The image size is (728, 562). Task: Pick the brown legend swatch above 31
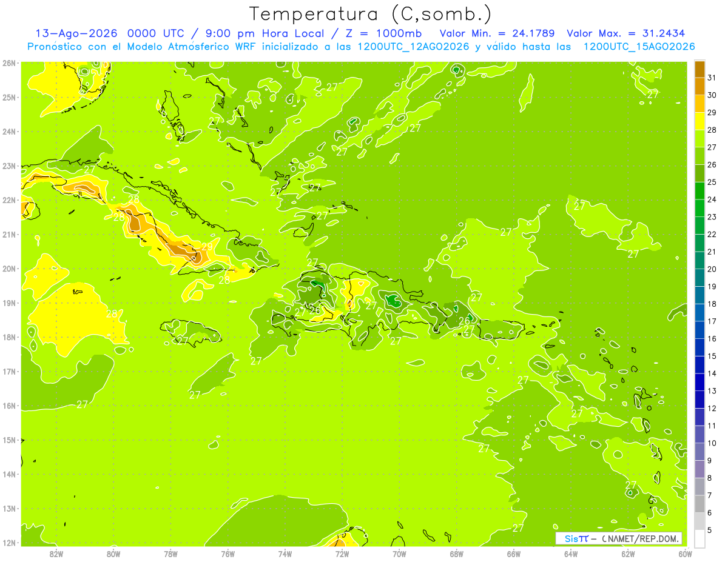699,69
